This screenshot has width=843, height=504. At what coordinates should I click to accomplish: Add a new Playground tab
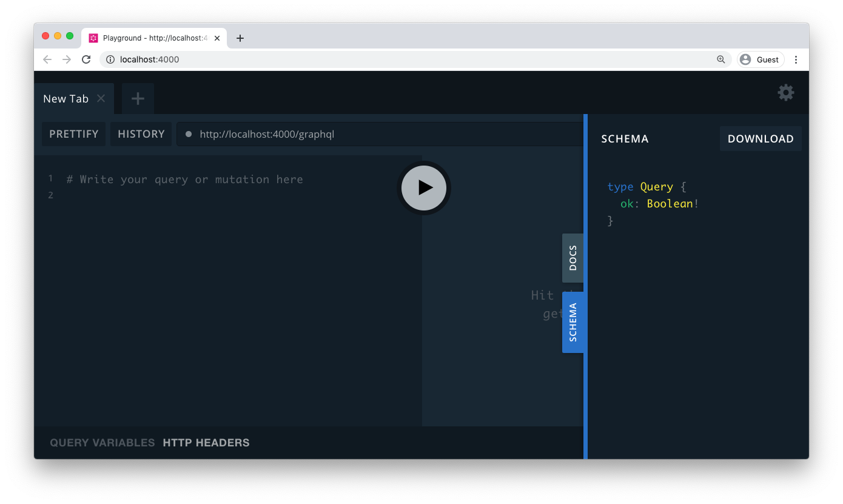point(138,99)
